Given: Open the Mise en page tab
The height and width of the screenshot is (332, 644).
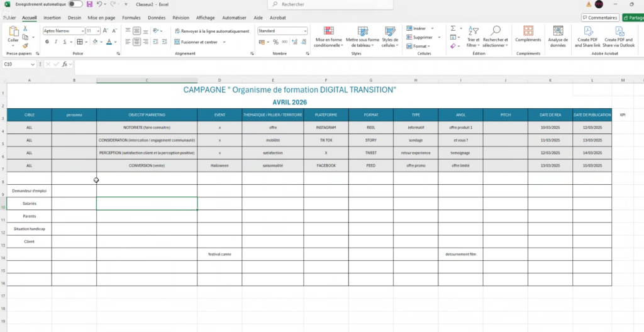Looking at the screenshot, I should tap(101, 18).
